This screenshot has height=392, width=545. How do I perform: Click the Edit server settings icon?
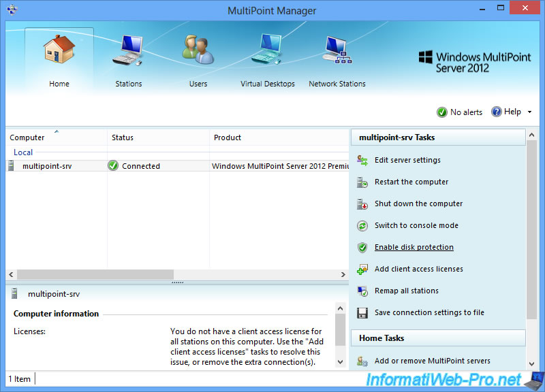click(362, 160)
